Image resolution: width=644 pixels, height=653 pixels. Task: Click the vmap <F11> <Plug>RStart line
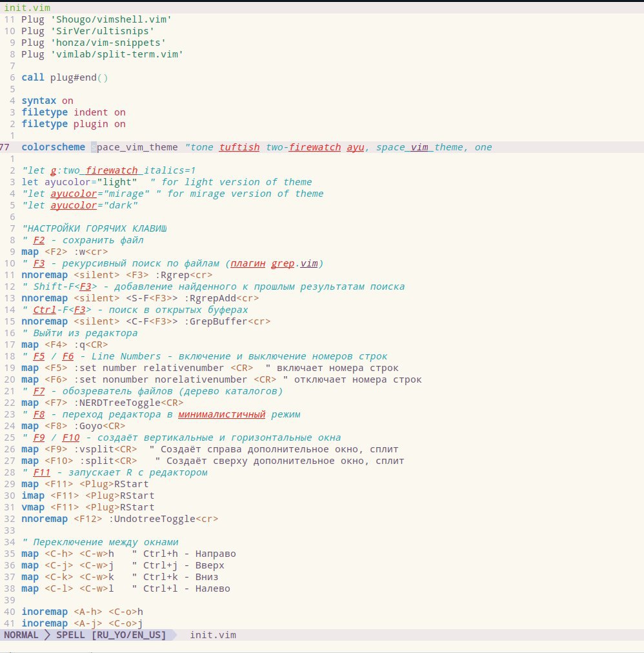tap(88, 508)
